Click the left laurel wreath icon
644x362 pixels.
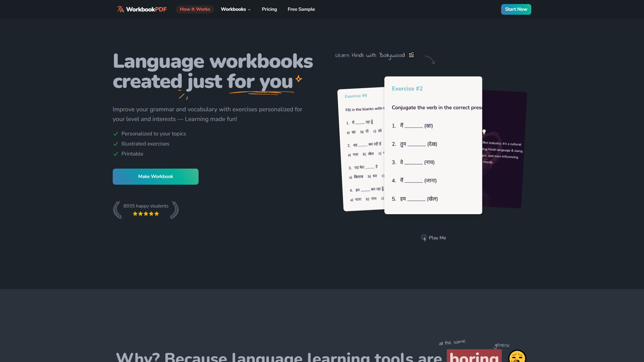click(x=117, y=210)
